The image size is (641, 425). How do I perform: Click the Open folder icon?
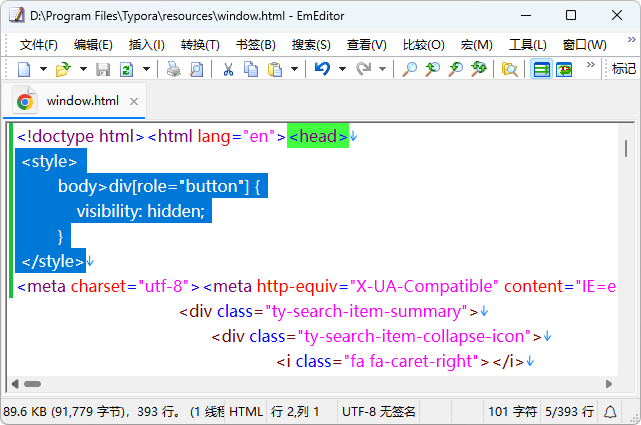pyautogui.click(x=62, y=69)
